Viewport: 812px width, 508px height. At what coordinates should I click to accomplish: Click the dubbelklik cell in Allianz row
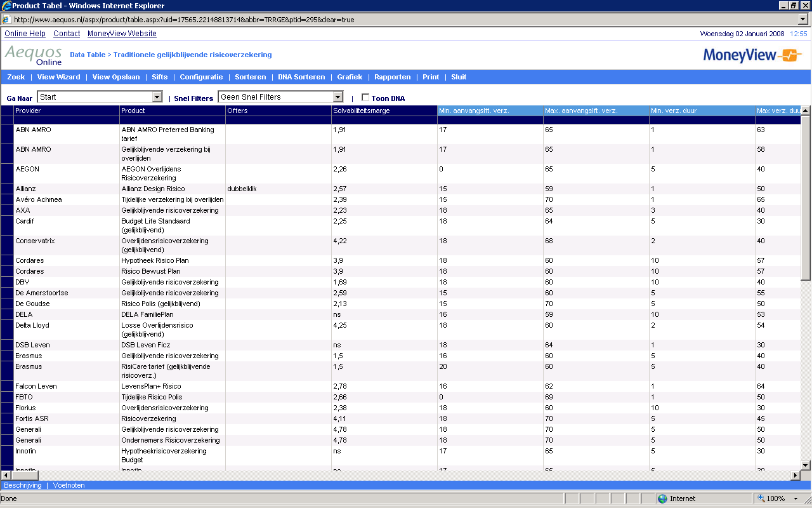pyautogui.click(x=278, y=189)
